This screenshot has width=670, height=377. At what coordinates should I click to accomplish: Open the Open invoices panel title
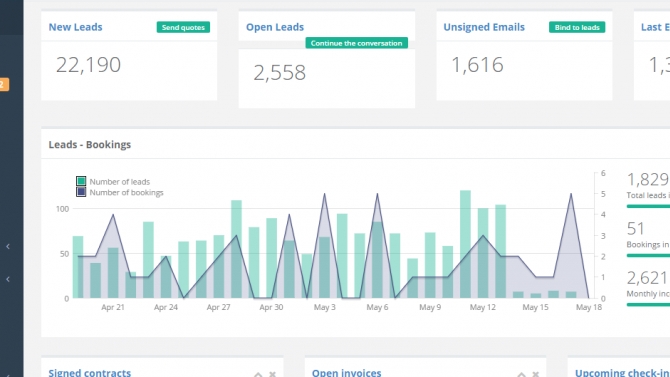click(347, 373)
